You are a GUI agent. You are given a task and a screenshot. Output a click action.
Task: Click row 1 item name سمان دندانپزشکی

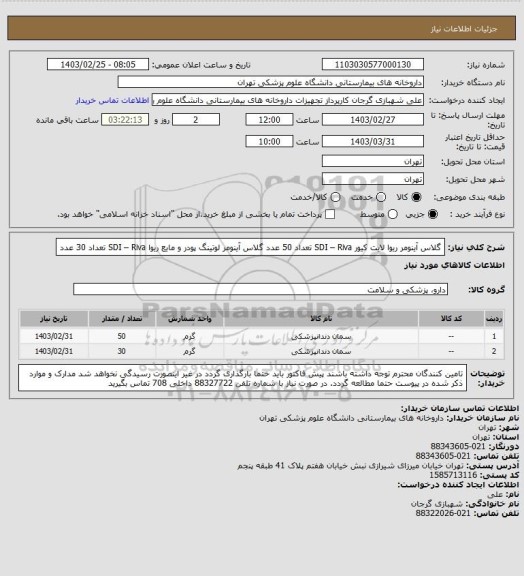pos(321,336)
